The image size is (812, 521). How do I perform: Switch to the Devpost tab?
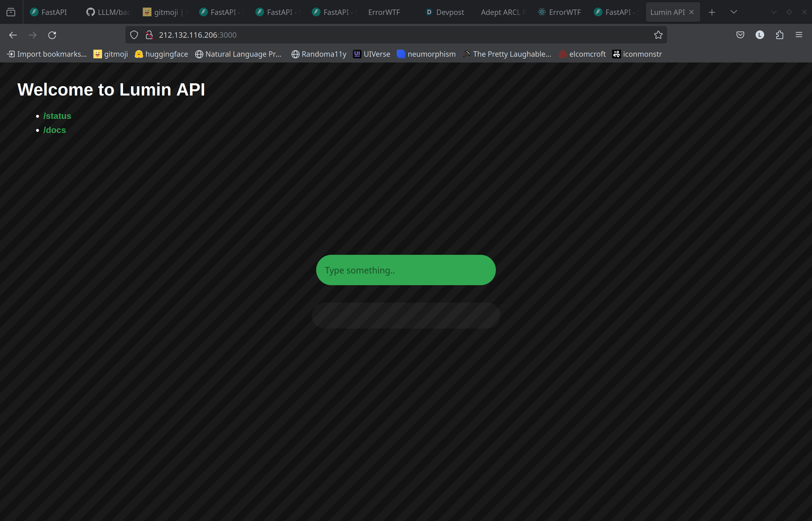[x=445, y=12]
